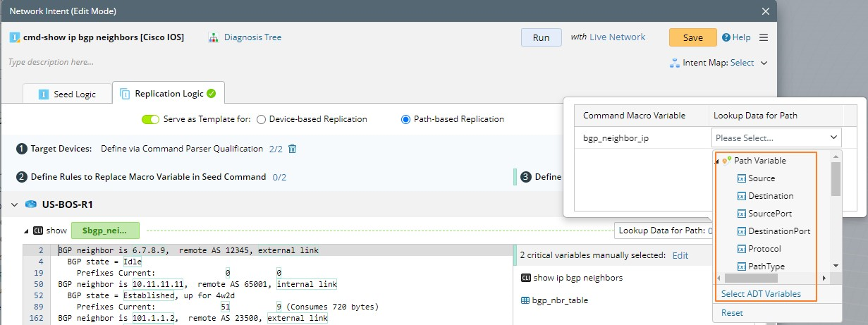
Task: Delete target devices with trash icon
Action: click(293, 149)
